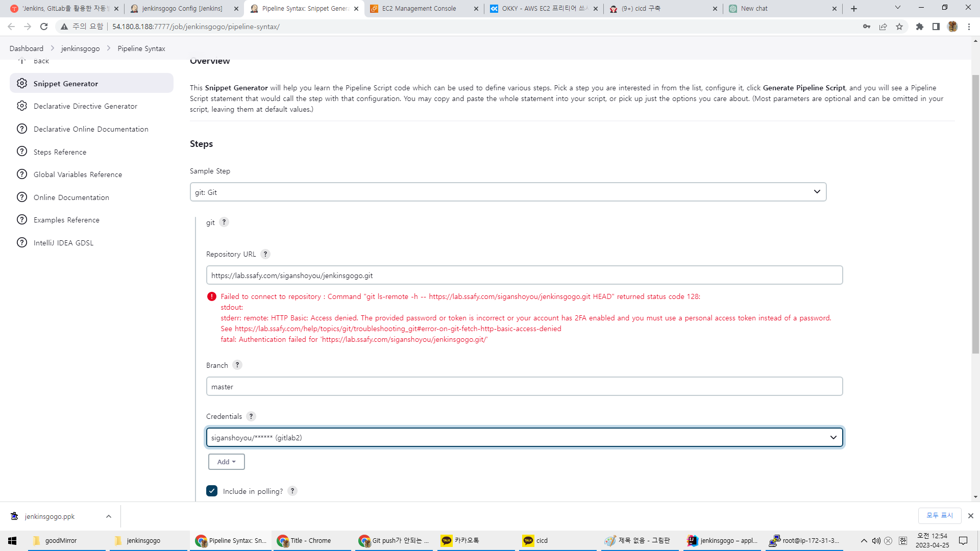Screen dimensions: 980x551
Task: Click the Snippet Generator gear icon
Action: point(22,83)
